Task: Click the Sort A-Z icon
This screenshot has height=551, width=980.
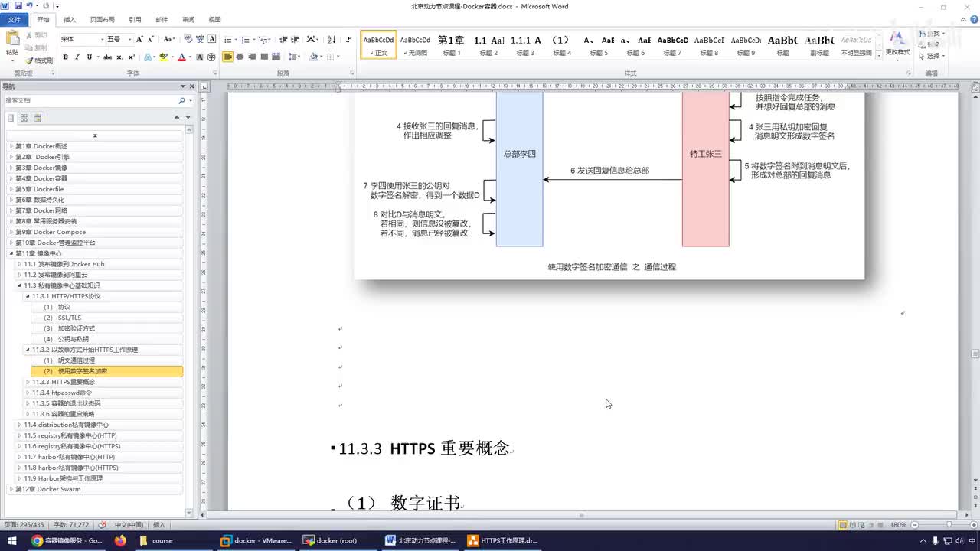Action: pyautogui.click(x=332, y=39)
